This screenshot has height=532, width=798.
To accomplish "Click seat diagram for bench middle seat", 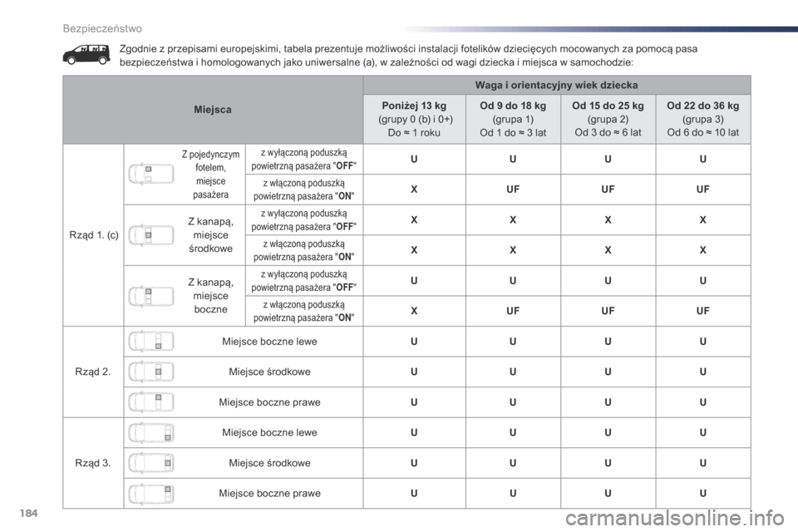I will coord(151,235).
